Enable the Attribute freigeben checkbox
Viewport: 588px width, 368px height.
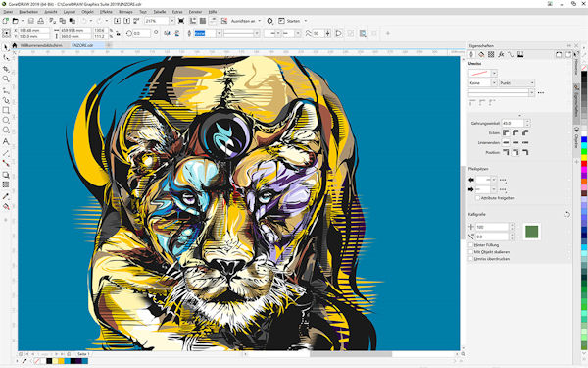tap(478, 198)
